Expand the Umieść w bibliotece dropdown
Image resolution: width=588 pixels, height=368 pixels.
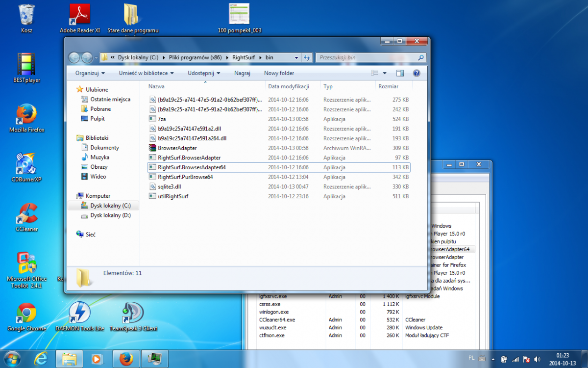(147, 73)
